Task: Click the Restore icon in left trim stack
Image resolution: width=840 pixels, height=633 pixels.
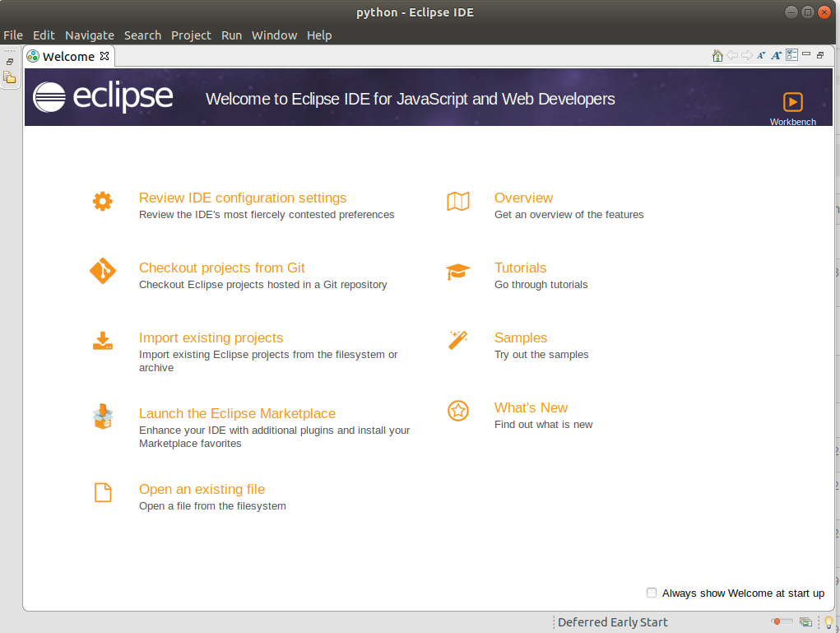Action: [10, 63]
